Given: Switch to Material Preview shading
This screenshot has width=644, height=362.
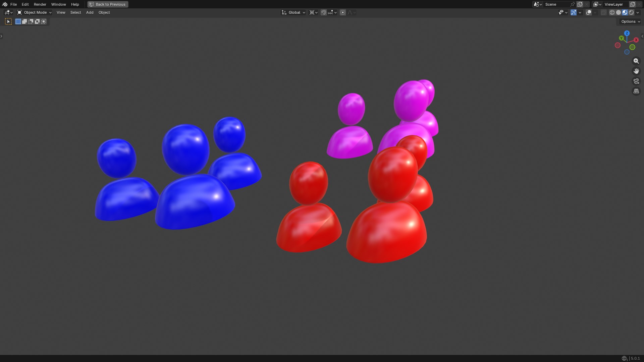Looking at the screenshot, I should pos(625,12).
